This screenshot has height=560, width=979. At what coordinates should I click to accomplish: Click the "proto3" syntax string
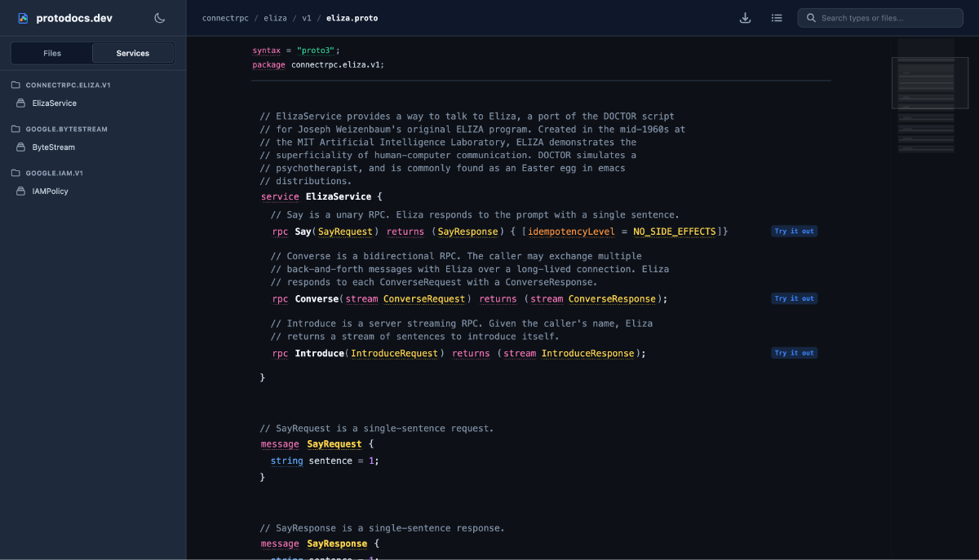(x=316, y=51)
